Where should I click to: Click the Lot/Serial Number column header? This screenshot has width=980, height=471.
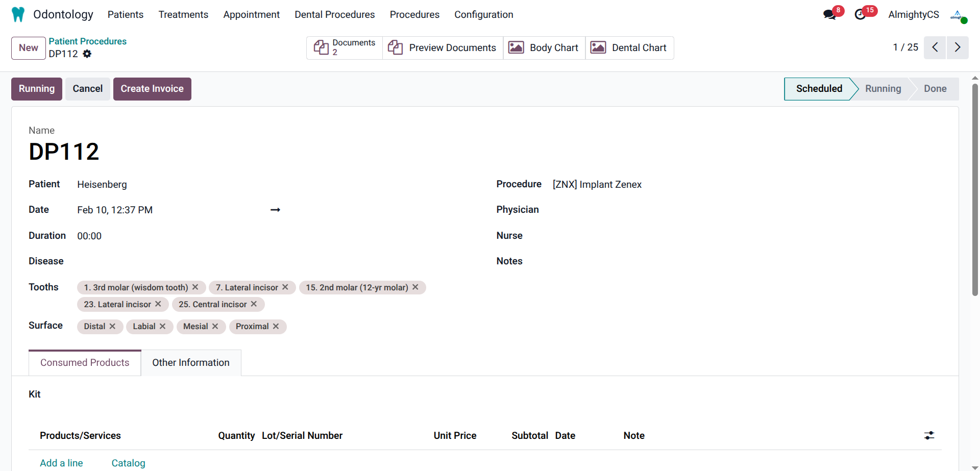tap(302, 435)
